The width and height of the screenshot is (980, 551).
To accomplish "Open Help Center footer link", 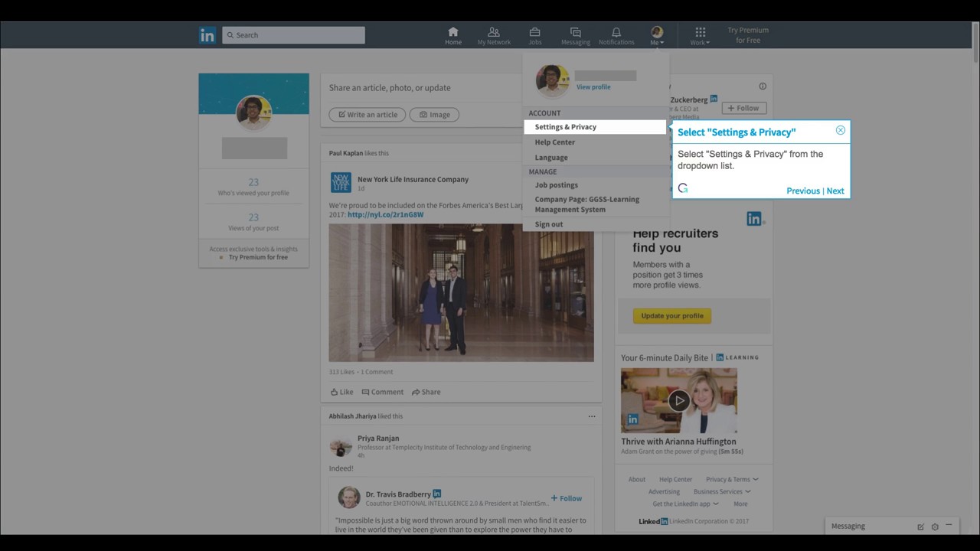I will (675, 480).
